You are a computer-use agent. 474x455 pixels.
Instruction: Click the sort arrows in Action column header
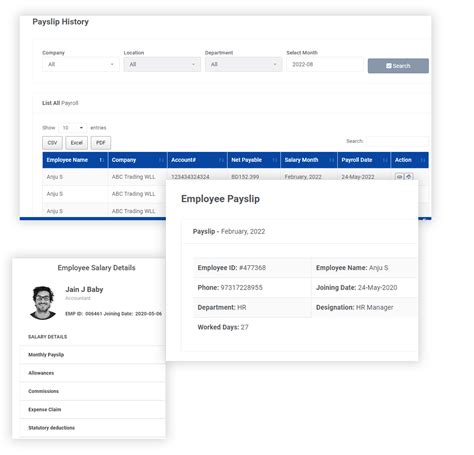pyautogui.click(x=423, y=160)
